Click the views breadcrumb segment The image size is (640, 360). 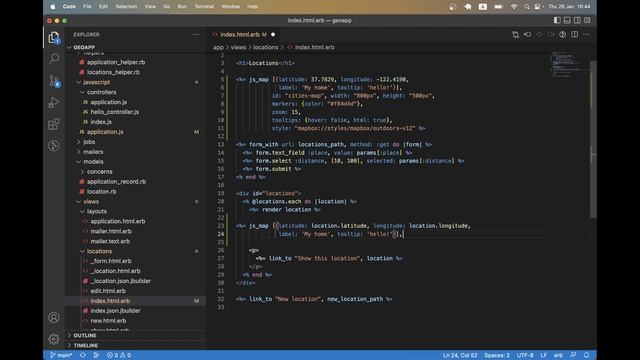pos(238,47)
